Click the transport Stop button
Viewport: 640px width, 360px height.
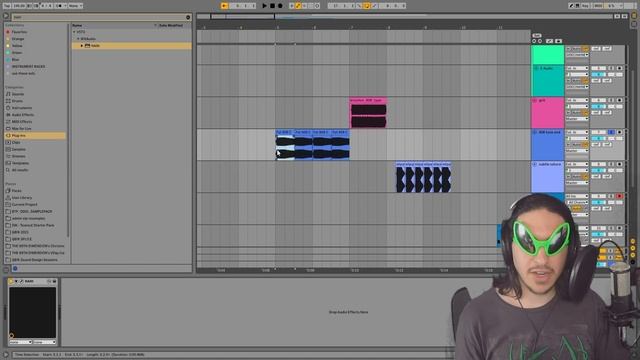[272, 6]
